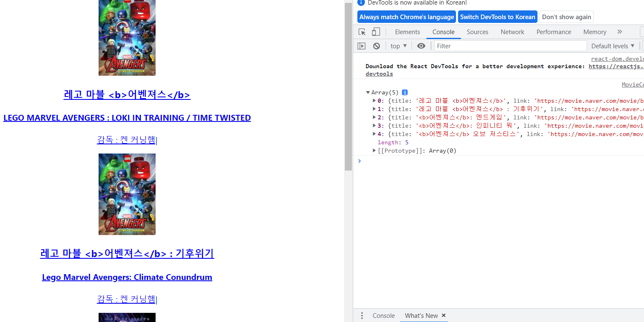
Task: Select the Console tab in the bottom drawer
Action: (384, 316)
